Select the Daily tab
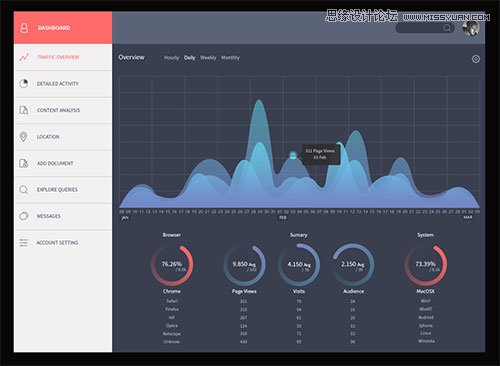Screen dimensions: 500x366 tap(189, 58)
